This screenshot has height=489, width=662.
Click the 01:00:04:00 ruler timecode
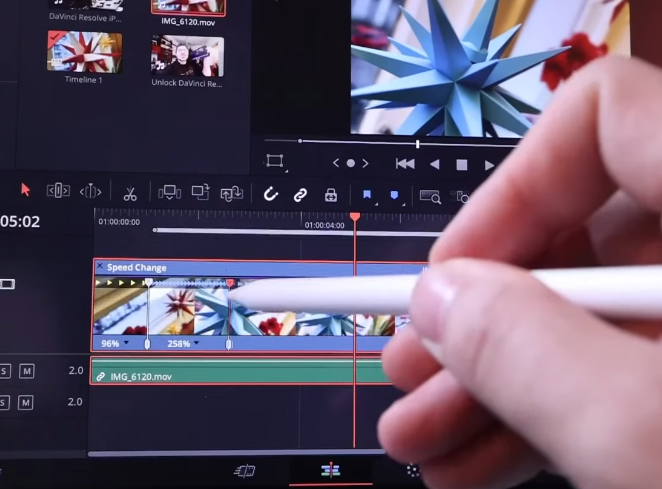[x=325, y=225]
